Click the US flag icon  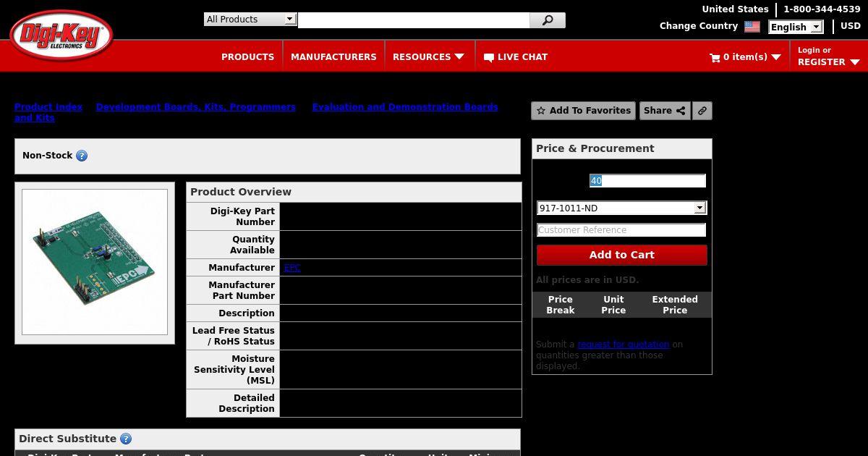point(752,26)
